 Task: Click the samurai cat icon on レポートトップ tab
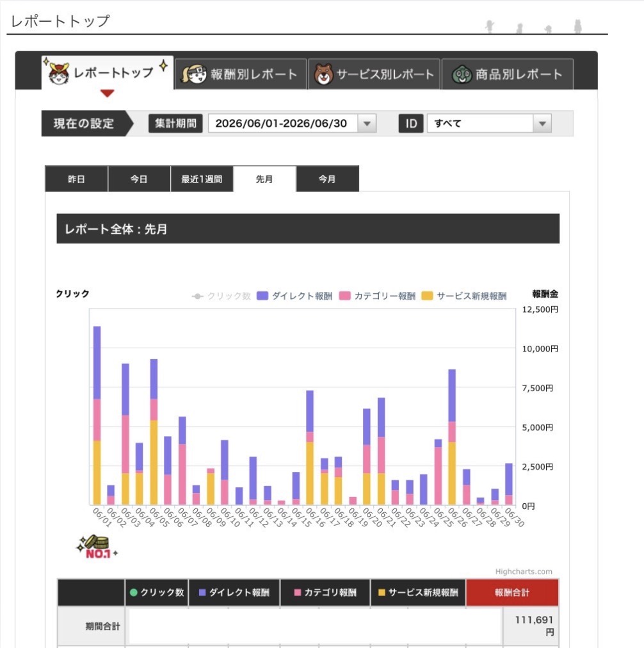(59, 74)
